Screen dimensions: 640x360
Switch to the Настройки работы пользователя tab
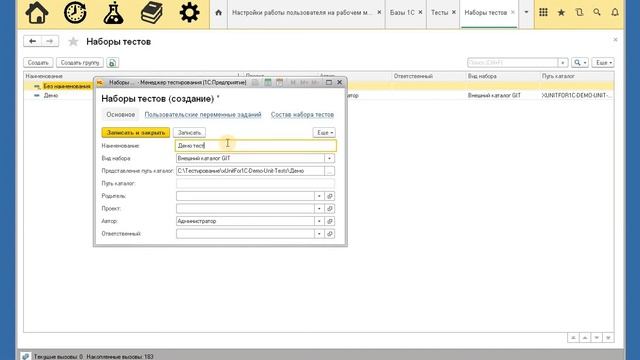302,13
